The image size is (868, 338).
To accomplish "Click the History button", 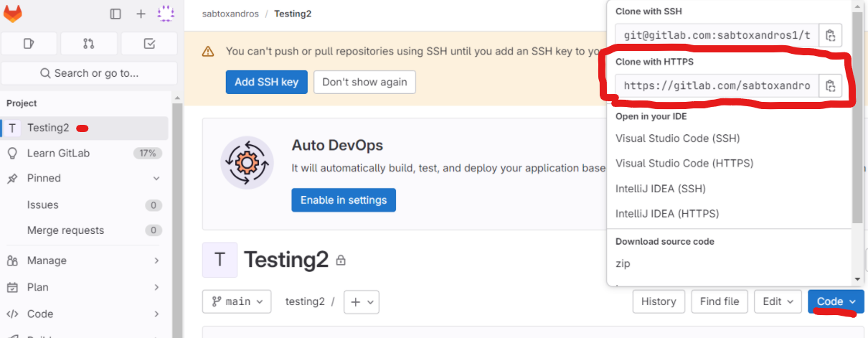I will point(659,301).
